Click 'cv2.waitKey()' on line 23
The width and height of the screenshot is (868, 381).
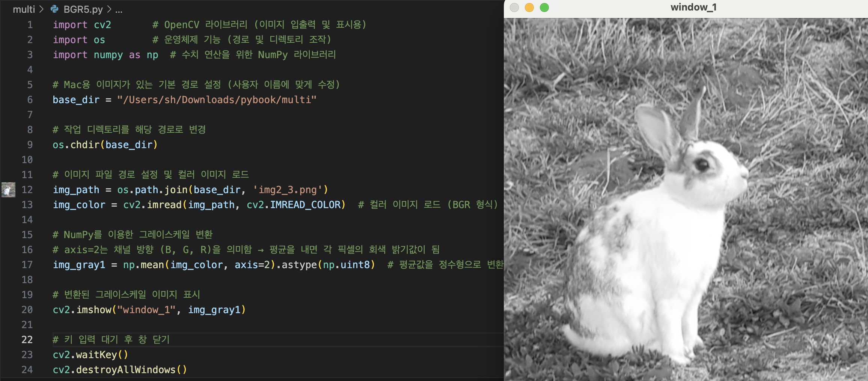90,355
